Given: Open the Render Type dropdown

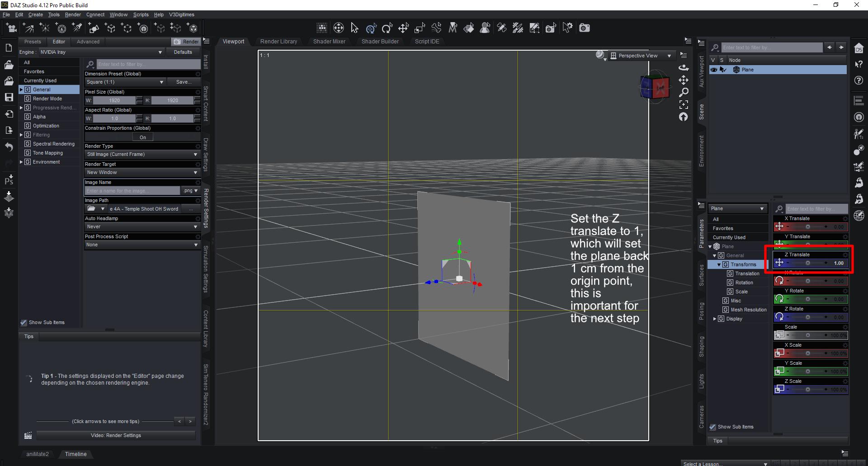Looking at the screenshot, I should [142, 155].
